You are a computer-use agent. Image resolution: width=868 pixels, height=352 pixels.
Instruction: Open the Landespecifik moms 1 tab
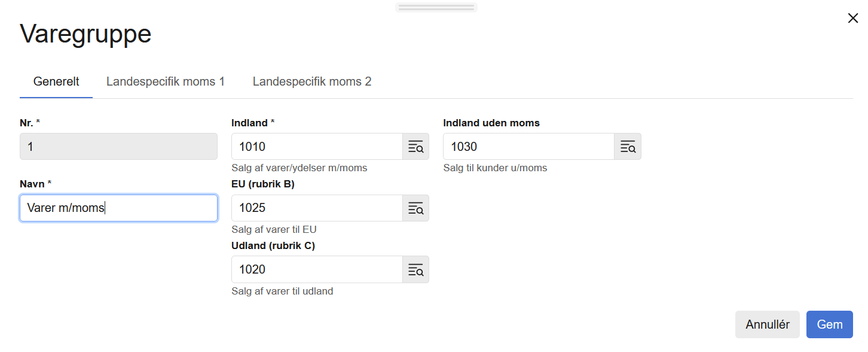(x=166, y=81)
